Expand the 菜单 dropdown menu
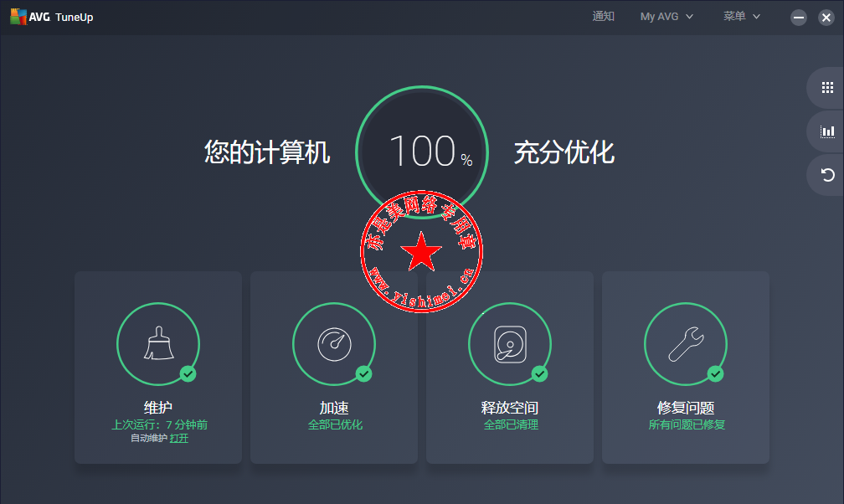 (742, 17)
